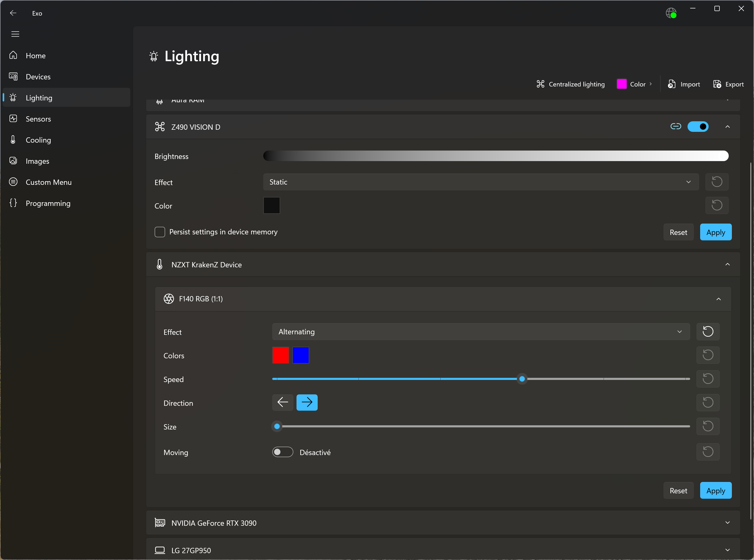
Task: Go to the Cooling page
Action: (38, 140)
